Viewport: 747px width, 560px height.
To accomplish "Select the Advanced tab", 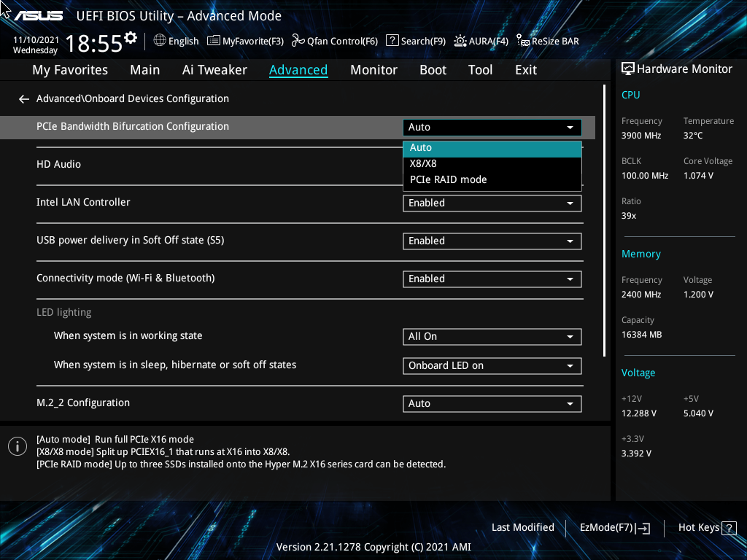I will [x=298, y=70].
